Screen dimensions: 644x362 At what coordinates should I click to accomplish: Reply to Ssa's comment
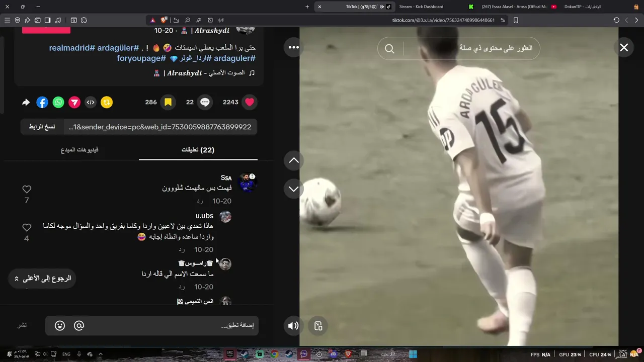coord(200,201)
